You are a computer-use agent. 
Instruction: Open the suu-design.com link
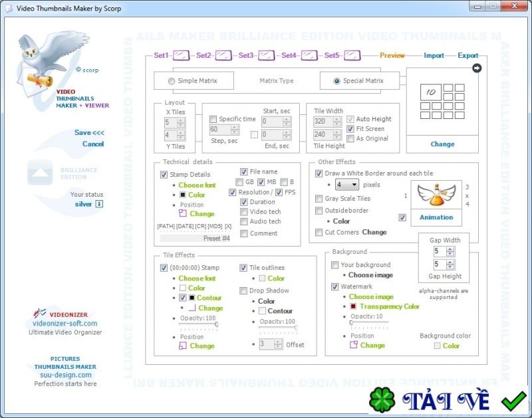pos(65,375)
